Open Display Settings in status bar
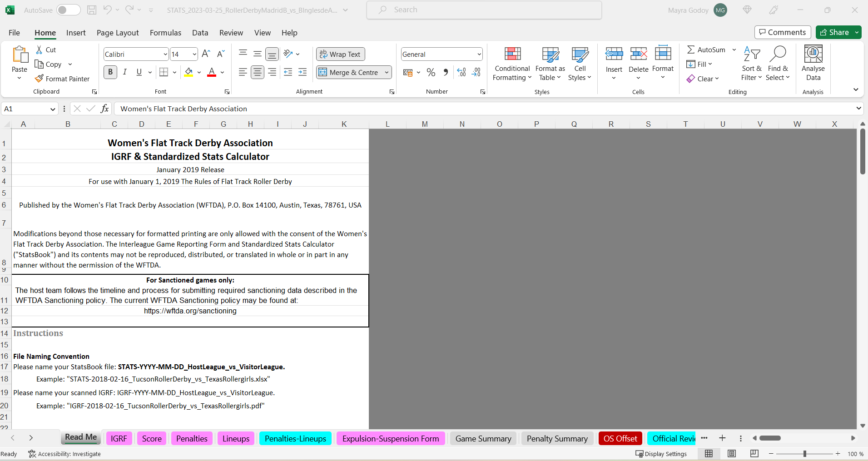Screen dimensions: 868x461 661,454
